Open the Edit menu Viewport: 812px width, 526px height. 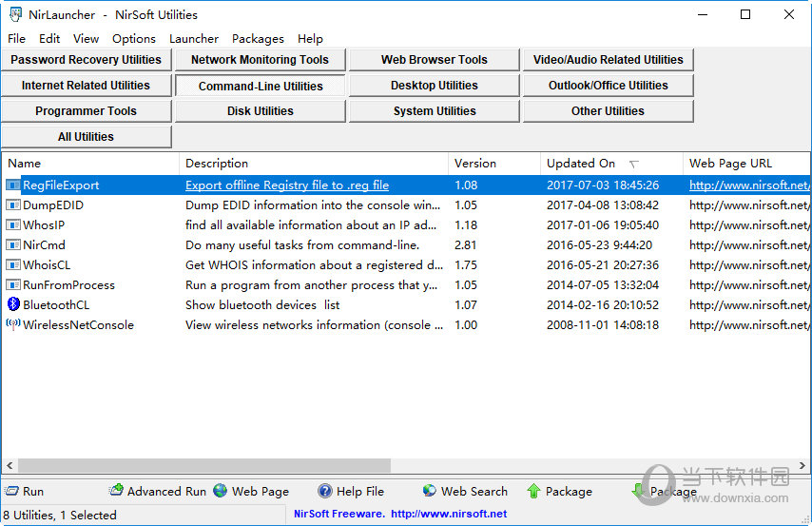[49, 39]
